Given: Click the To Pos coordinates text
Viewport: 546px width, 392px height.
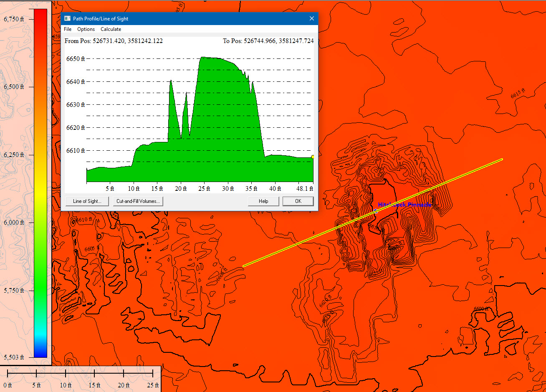Looking at the screenshot, I should pos(268,41).
